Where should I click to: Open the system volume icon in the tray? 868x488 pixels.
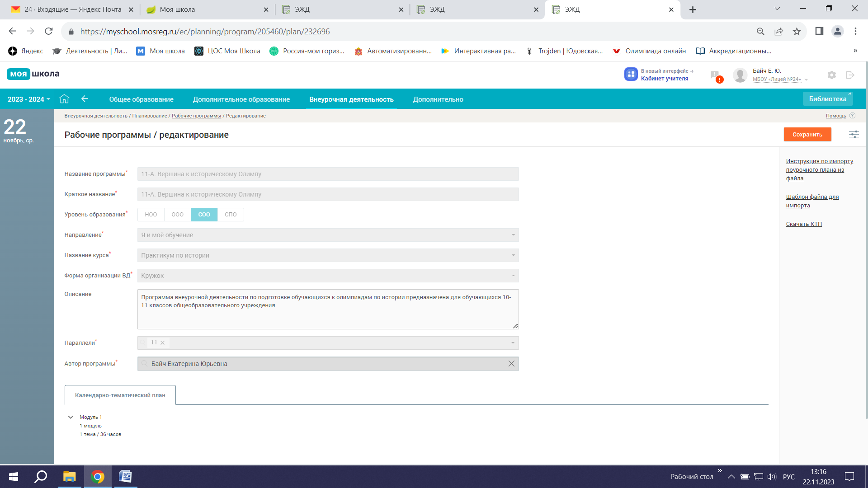[771, 477]
